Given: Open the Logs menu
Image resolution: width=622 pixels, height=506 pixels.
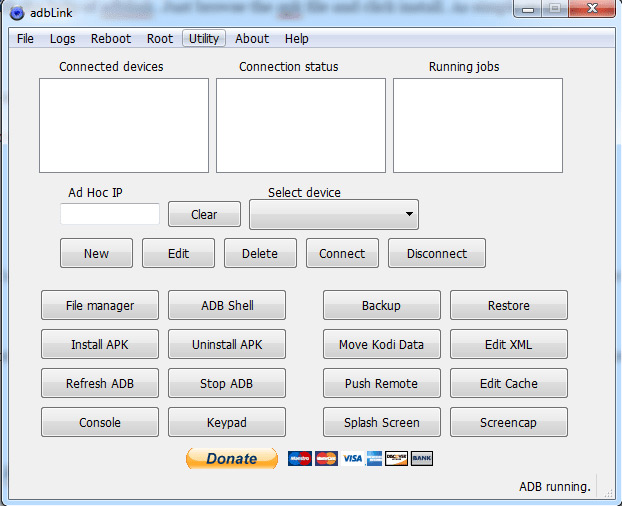Looking at the screenshot, I should tap(62, 38).
